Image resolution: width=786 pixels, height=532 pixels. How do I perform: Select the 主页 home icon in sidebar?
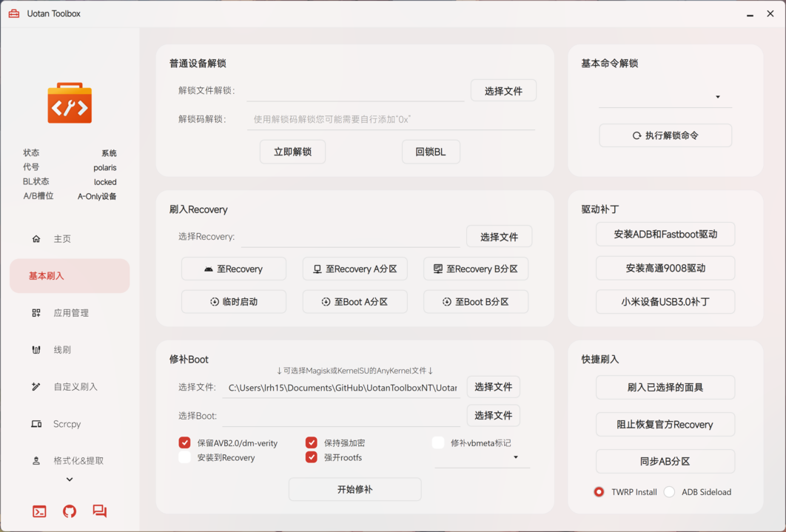36,238
